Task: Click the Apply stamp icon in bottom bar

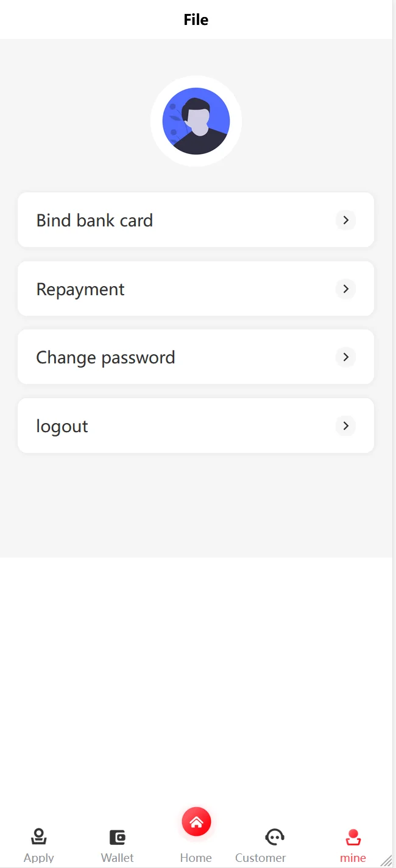Action: click(x=39, y=837)
